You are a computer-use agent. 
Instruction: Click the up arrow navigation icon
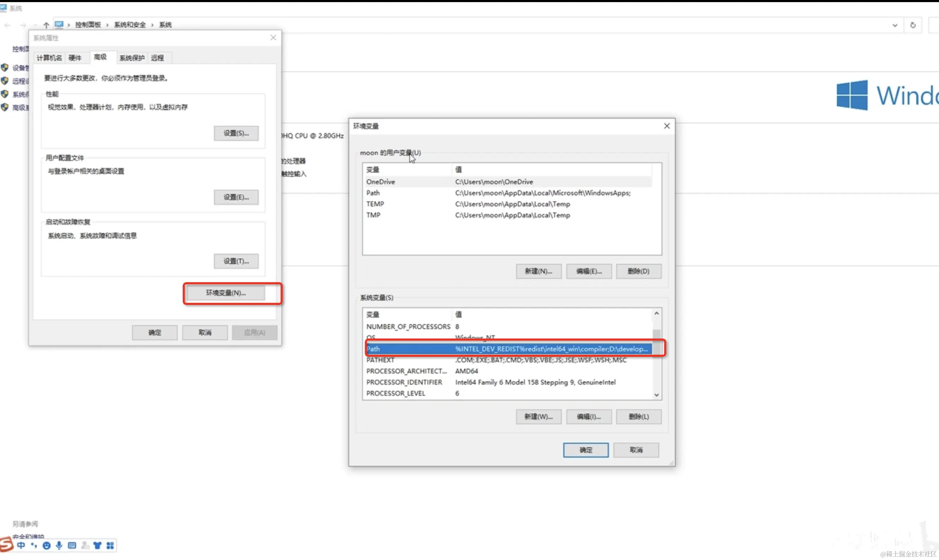pos(46,25)
